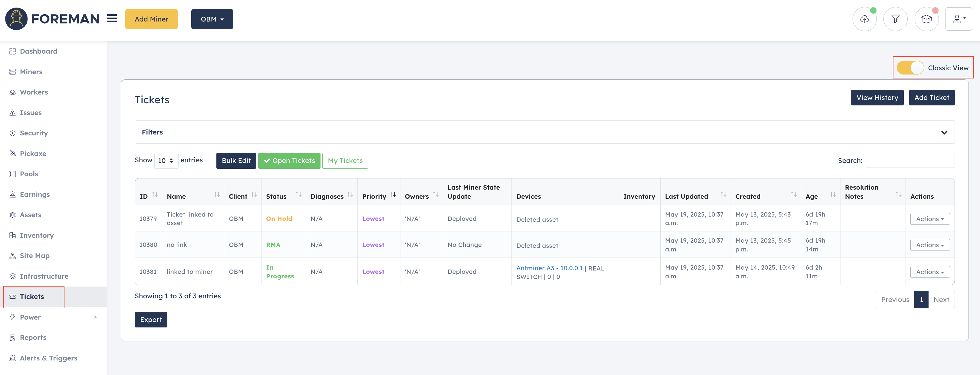Click ticket ID 10379 cell
980x375 pixels.
click(148, 218)
